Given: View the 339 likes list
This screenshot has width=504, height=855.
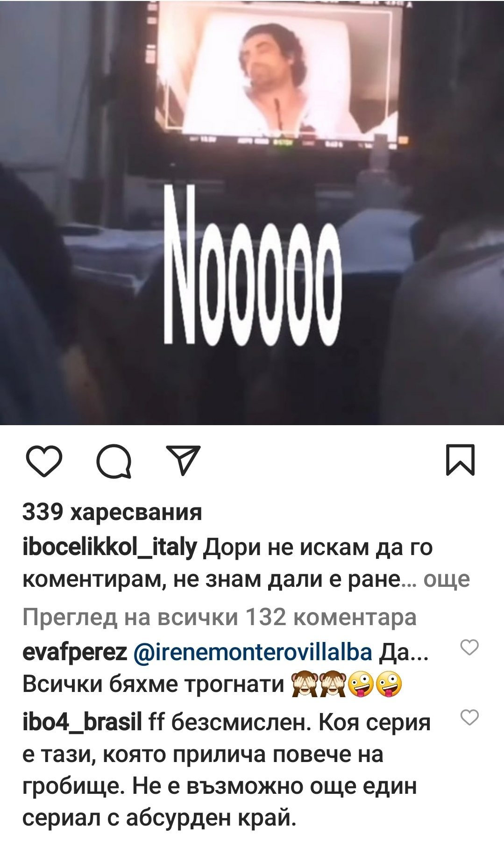Looking at the screenshot, I should (x=112, y=512).
